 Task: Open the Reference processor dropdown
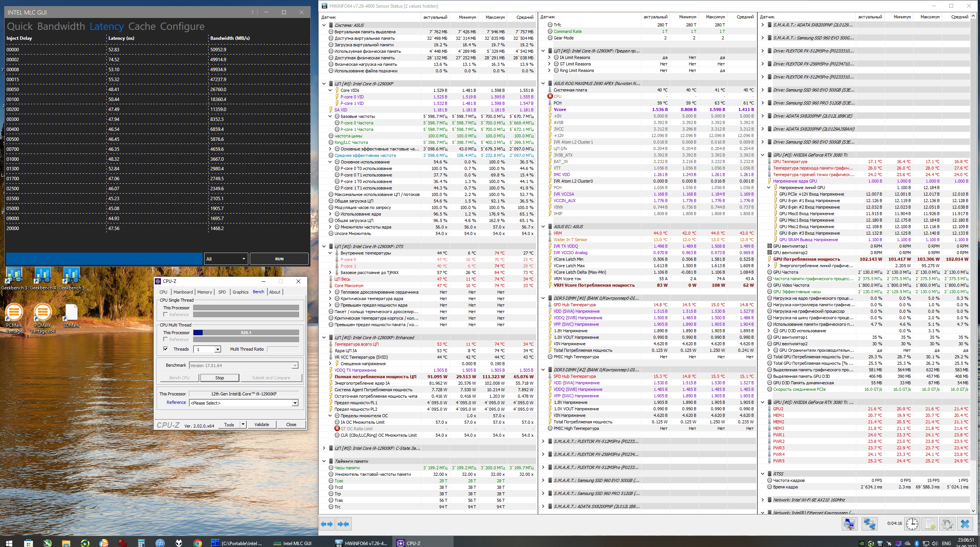(x=295, y=403)
